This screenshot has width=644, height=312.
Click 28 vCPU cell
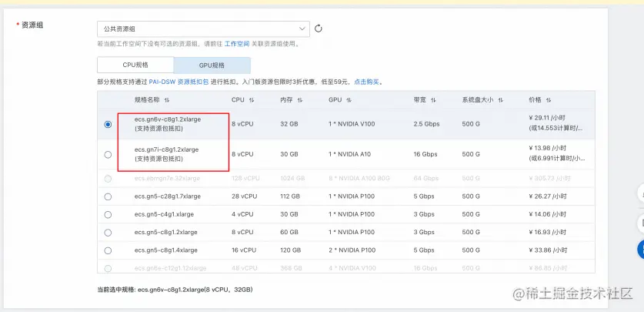(245, 196)
